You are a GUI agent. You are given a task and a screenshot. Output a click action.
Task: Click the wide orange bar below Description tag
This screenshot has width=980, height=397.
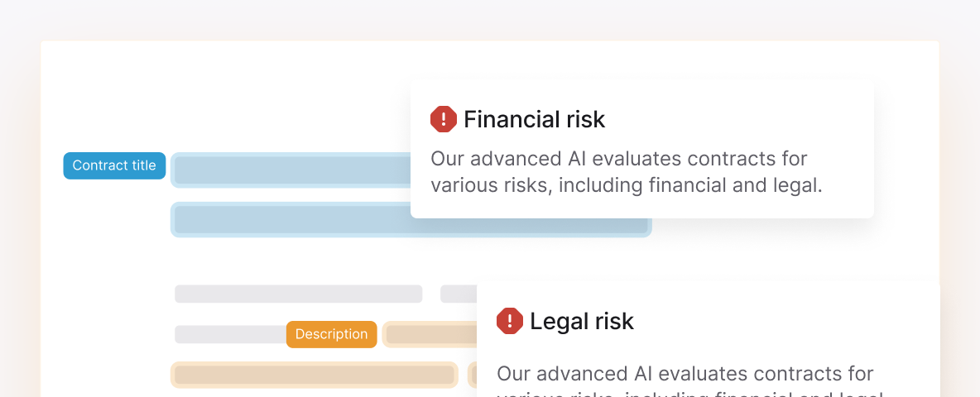point(315,375)
